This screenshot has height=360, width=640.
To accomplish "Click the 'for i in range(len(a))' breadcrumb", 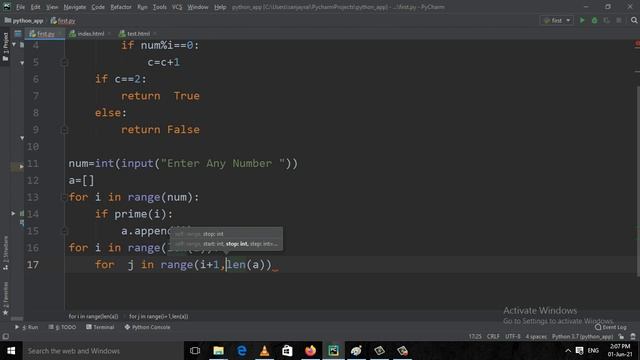I will point(93,316).
